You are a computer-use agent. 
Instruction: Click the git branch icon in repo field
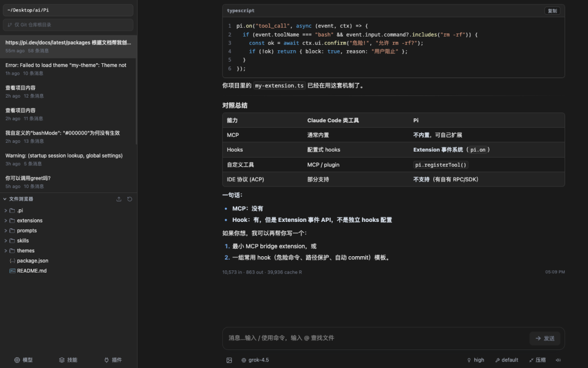[x=10, y=25]
